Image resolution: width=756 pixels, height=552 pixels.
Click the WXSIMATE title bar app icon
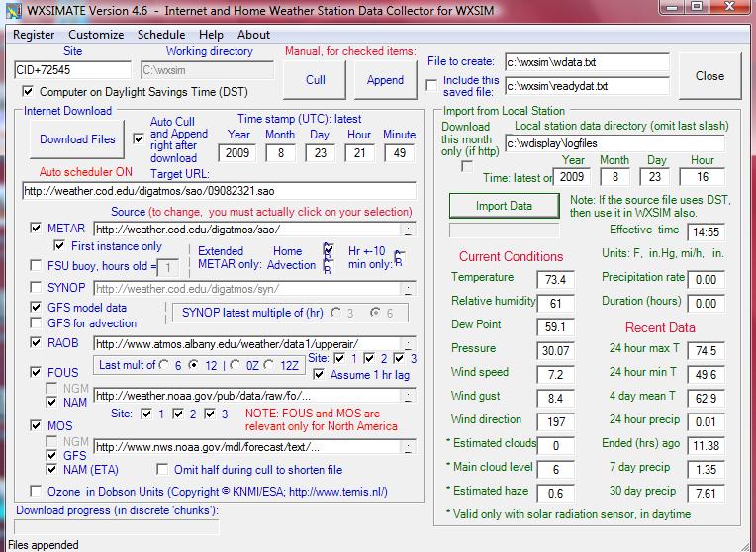click(14, 10)
